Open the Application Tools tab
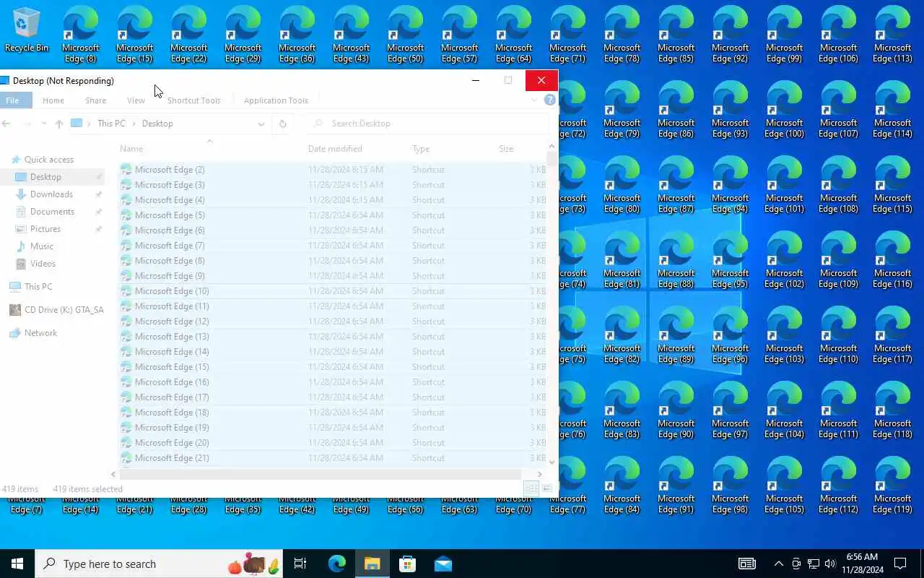This screenshot has width=924, height=578. (x=276, y=100)
